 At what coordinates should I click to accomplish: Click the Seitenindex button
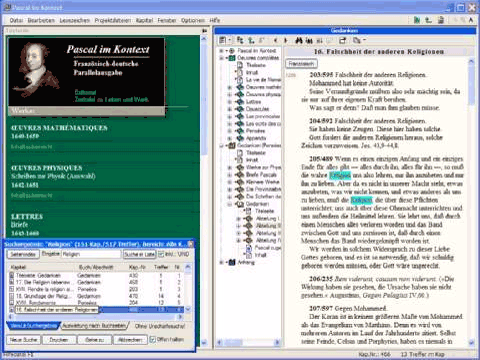[23, 254]
